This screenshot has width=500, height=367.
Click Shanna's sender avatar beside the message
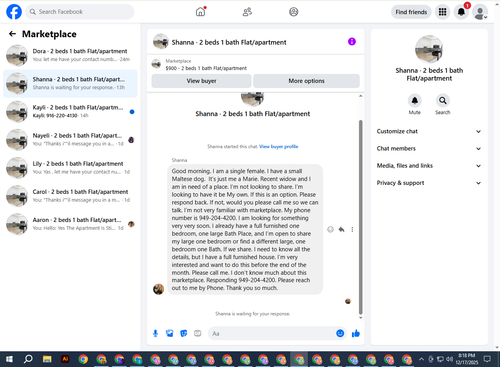(158, 289)
